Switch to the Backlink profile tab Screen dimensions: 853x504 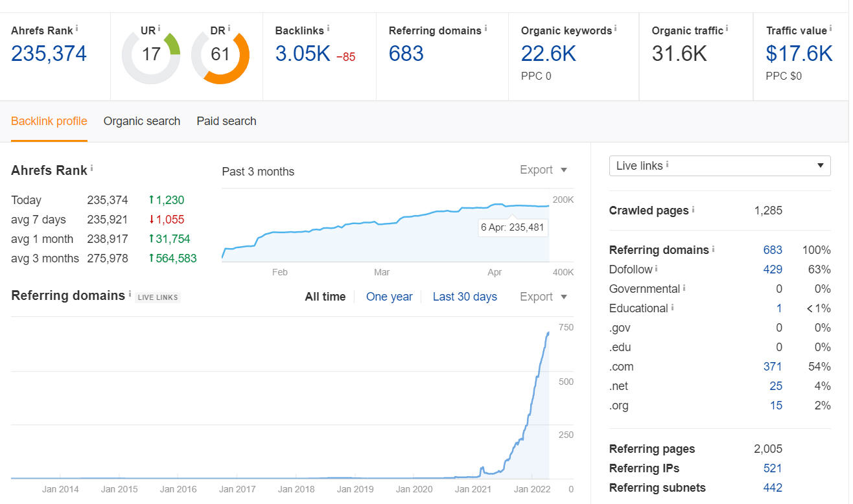49,121
